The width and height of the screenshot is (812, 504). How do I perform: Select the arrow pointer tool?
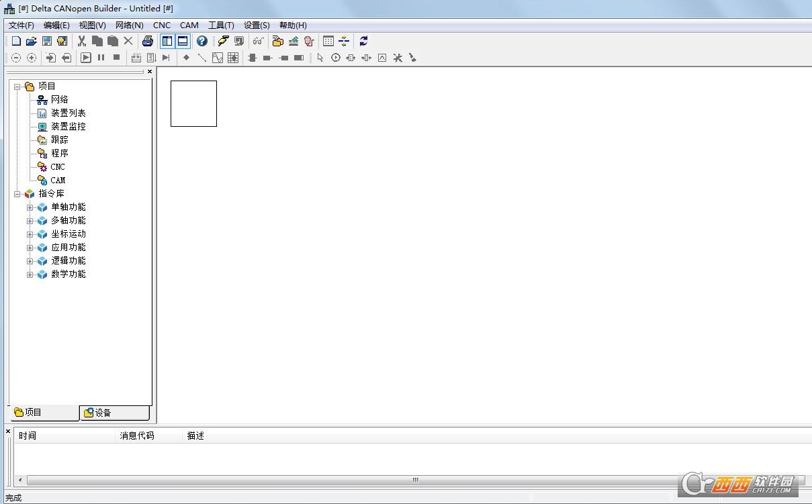click(320, 58)
